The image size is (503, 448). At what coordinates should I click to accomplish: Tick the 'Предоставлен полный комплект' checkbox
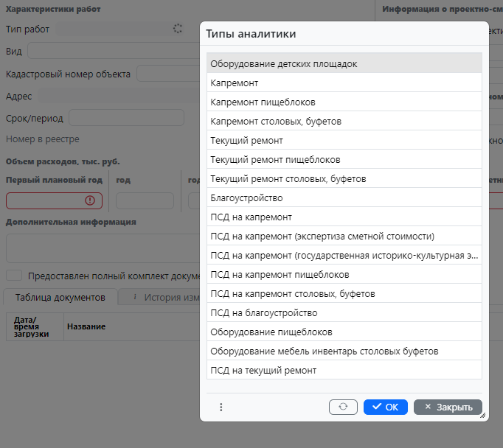coord(14,276)
